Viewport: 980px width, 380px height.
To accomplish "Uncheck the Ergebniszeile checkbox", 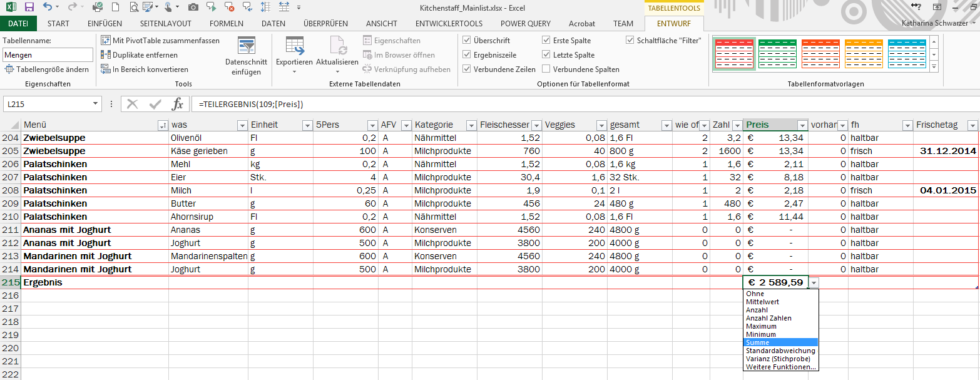I will click(x=466, y=54).
